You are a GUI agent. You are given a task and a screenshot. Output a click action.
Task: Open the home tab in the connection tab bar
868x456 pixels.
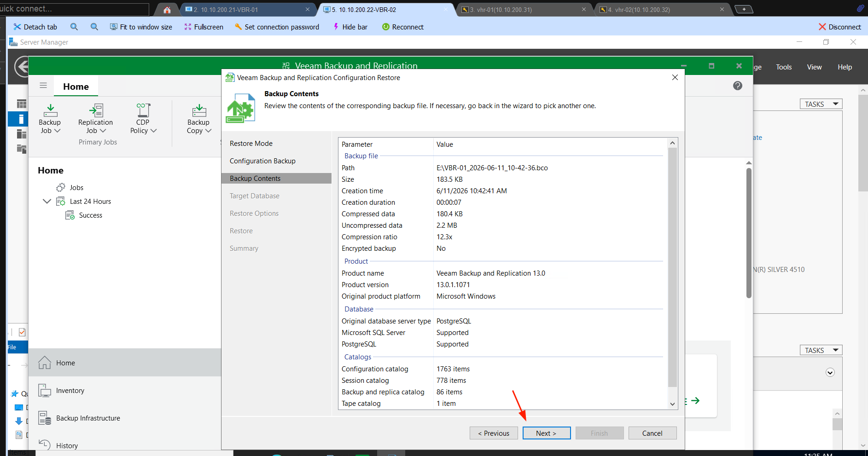click(167, 10)
